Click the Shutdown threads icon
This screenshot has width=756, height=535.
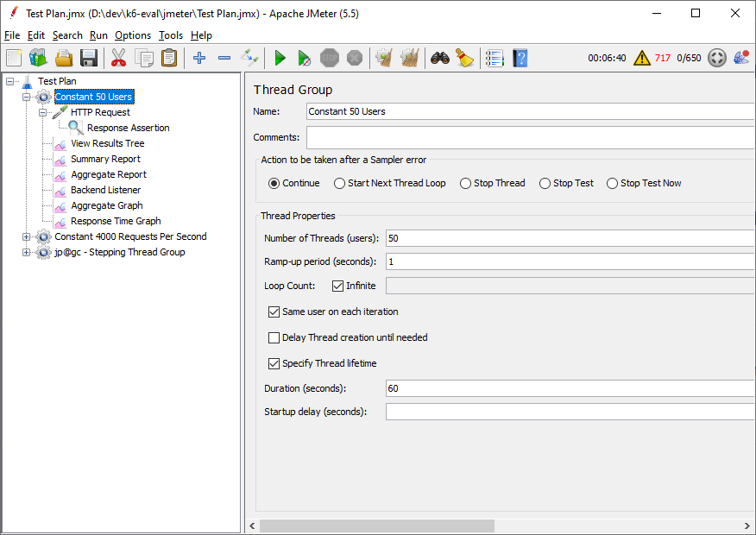[x=355, y=59]
